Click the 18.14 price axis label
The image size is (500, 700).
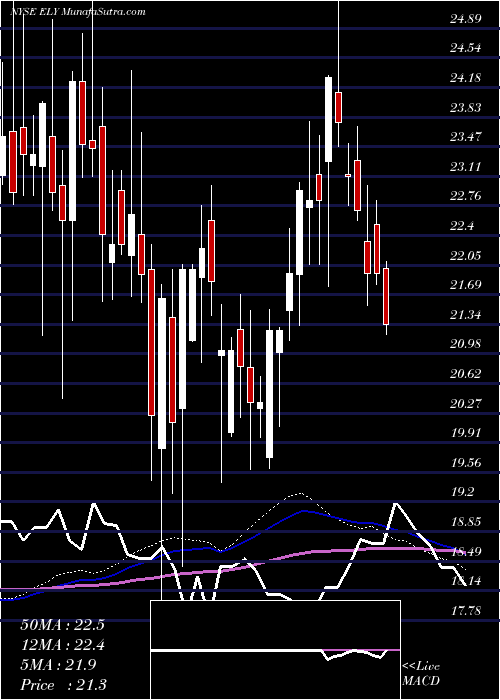point(466,581)
